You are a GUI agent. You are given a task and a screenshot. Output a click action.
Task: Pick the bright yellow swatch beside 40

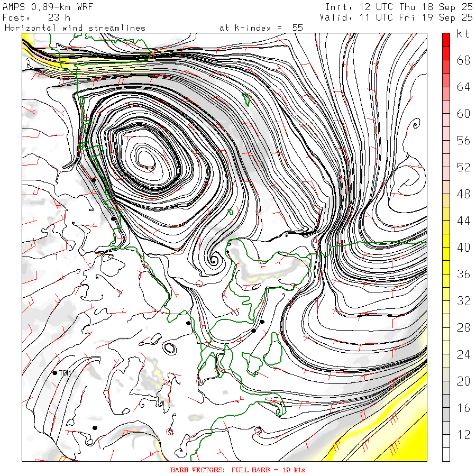click(x=446, y=254)
